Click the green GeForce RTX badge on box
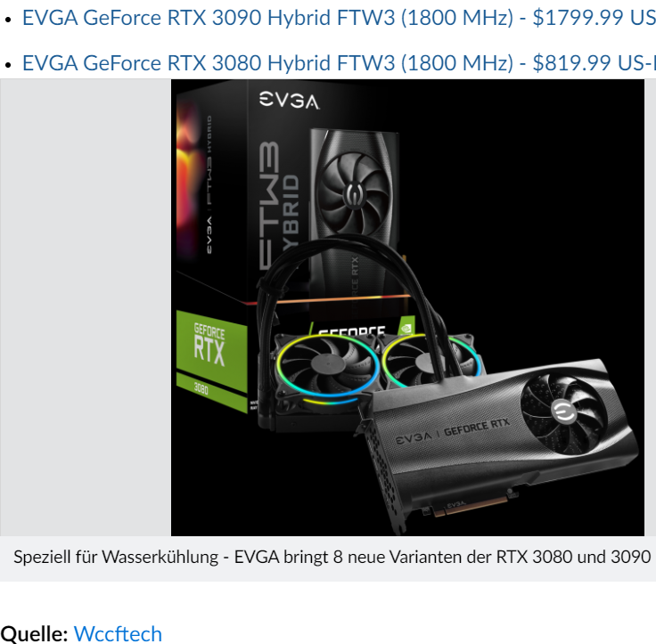 click(x=211, y=349)
